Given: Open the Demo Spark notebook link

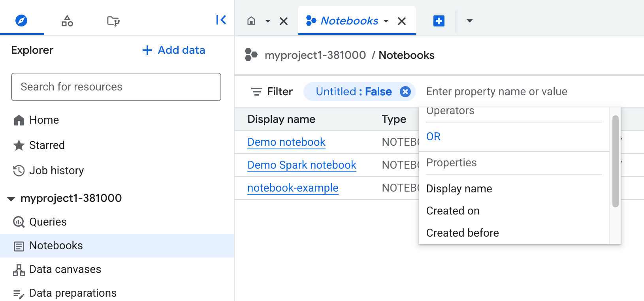Looking at the screenshot, I should [x=301, y=165].
